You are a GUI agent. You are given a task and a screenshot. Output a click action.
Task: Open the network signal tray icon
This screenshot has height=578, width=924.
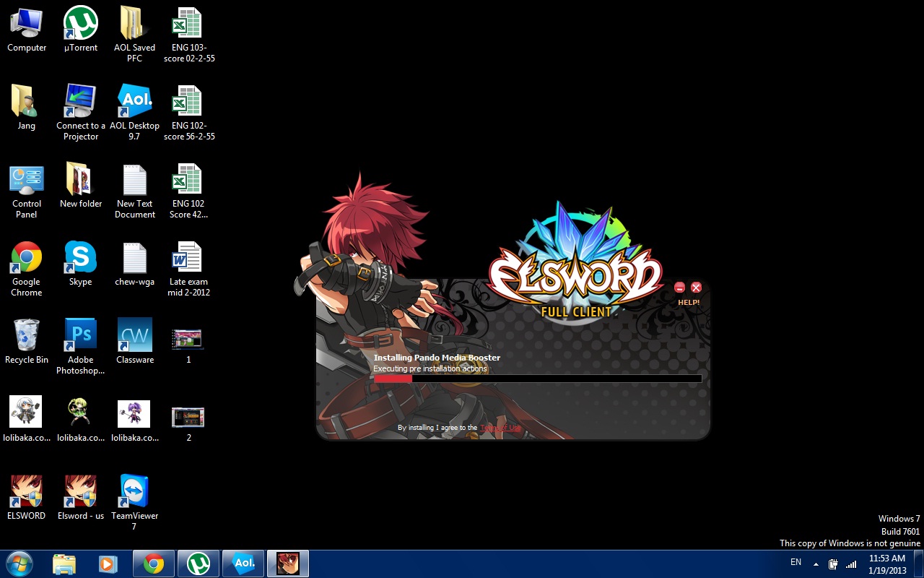click(851, 564)
